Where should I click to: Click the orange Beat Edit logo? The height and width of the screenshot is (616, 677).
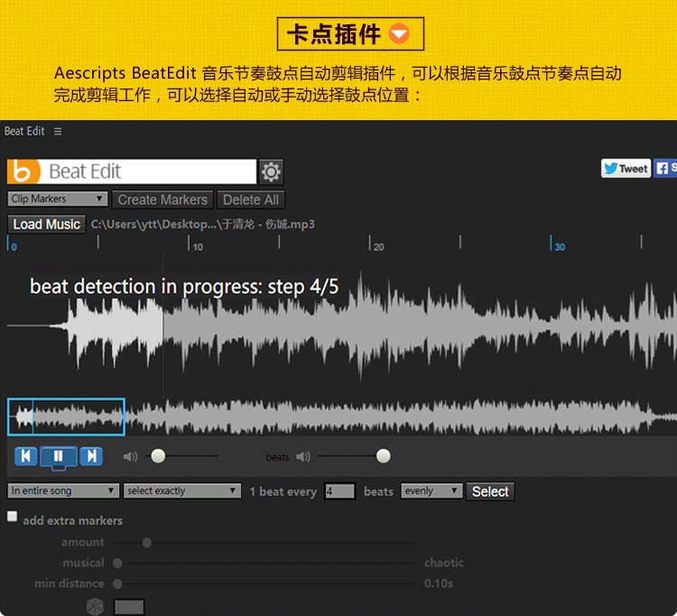23,172
